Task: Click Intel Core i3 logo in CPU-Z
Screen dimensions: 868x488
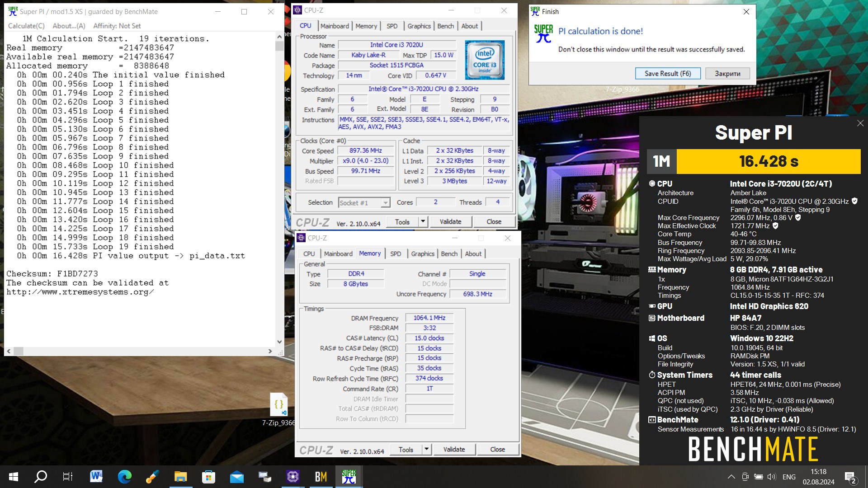Action: (x=484, y=60)
